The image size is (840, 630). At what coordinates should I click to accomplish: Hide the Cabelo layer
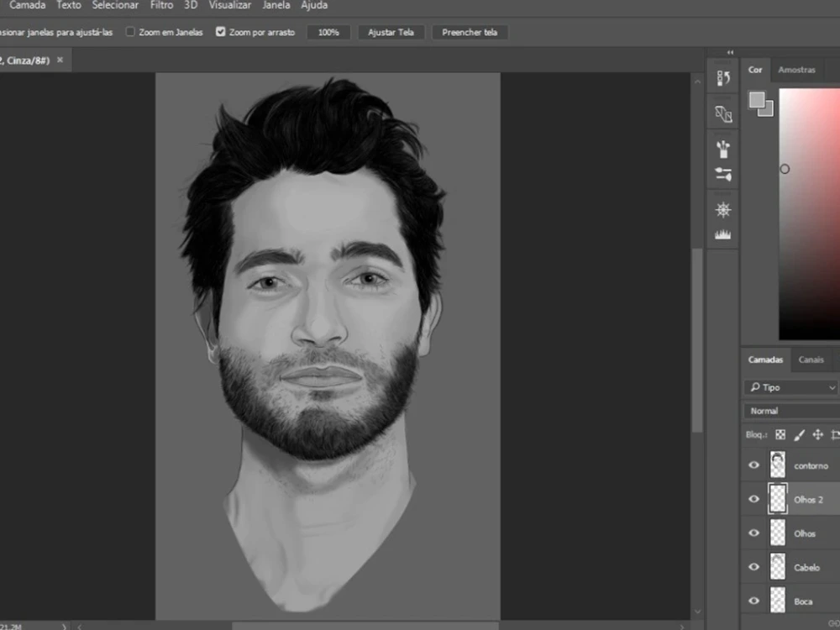click(753, 567)
